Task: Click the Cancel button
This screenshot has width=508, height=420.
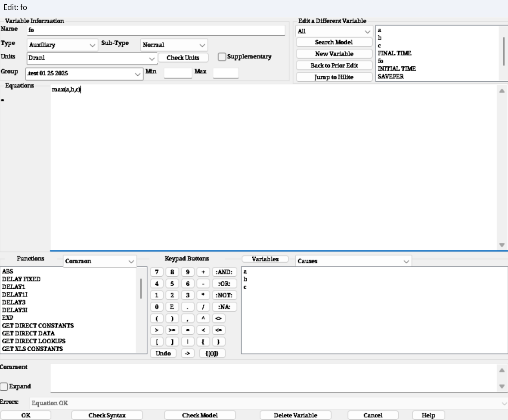Action: pos(373,415)
